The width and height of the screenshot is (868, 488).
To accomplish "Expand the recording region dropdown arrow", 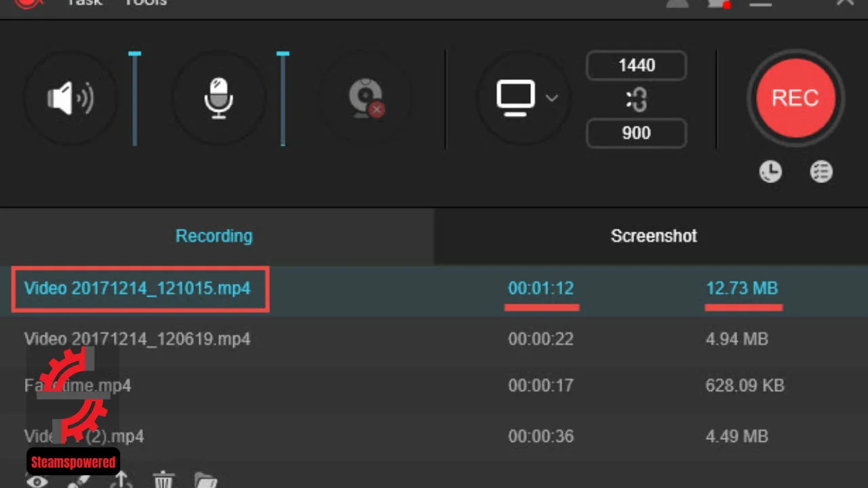I will (552, 98).
